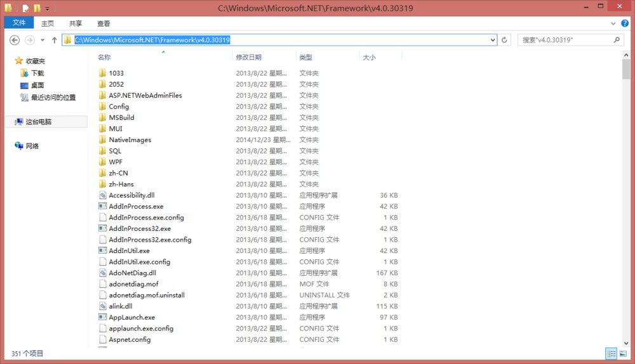
Task: Refresh the current folder view
Action: click(x=504, y=40)
